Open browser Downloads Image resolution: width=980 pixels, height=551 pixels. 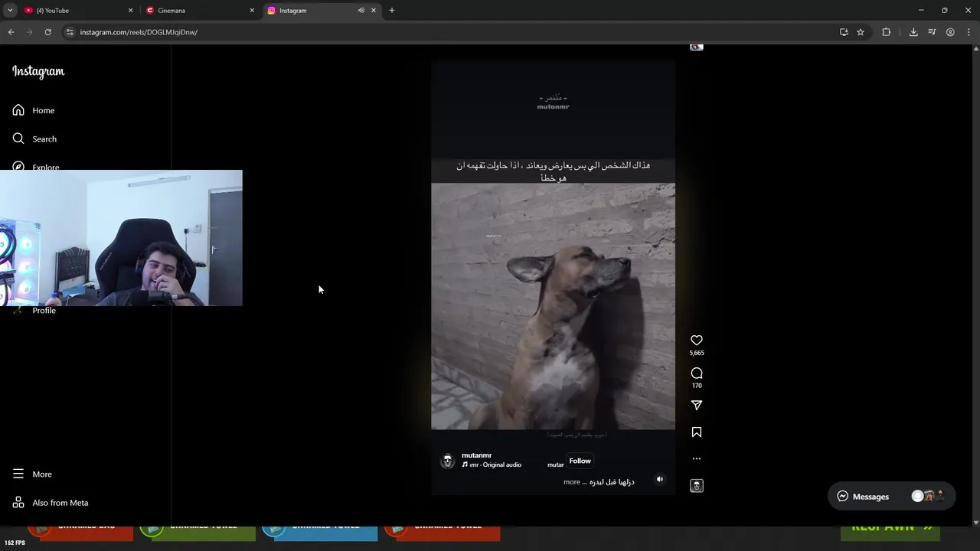(x=913, y=32)
